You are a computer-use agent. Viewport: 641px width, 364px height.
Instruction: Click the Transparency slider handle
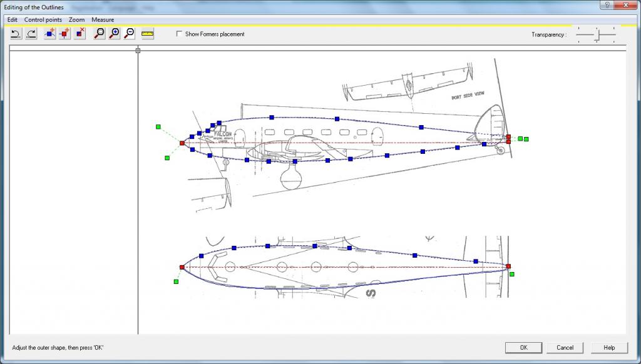click(x=597, y=35)
